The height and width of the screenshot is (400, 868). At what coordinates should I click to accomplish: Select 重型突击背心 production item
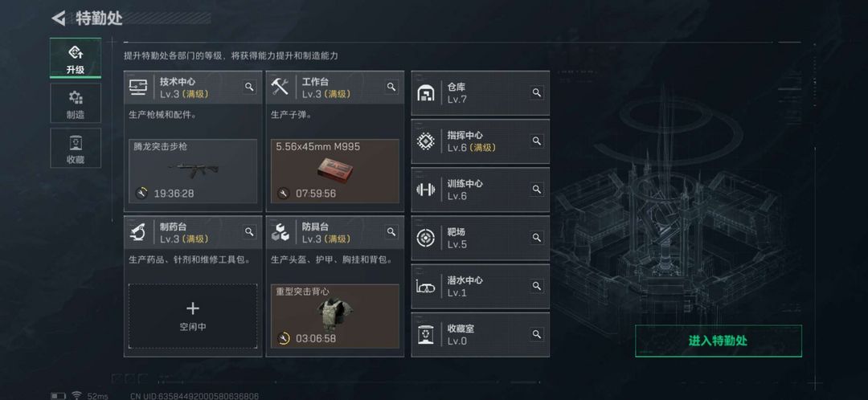click(335, 316)
